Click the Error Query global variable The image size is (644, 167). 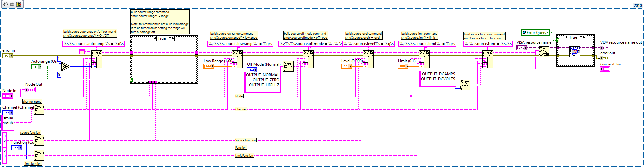tap(535, 32)
